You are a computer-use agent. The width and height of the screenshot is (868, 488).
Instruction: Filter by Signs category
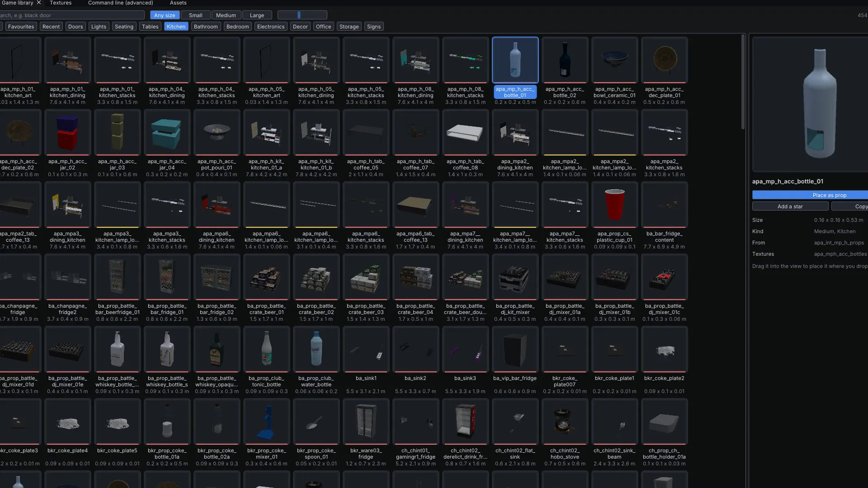coord(374,27)
